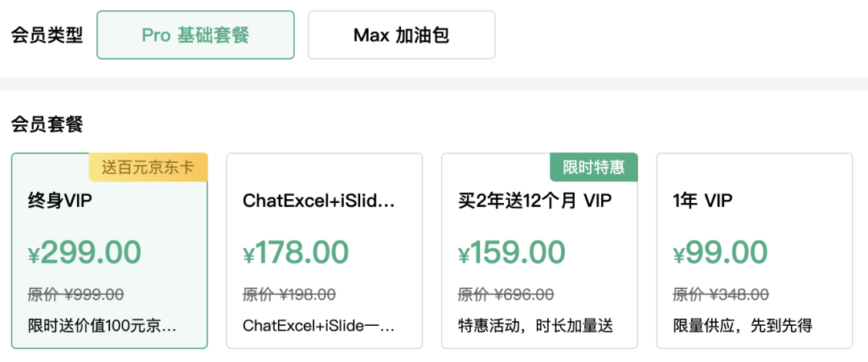Screen dimensions: 868x362
Task: Click the 限时送价值100元京… description
Action: pyautogui.click(x=102, y=326)
